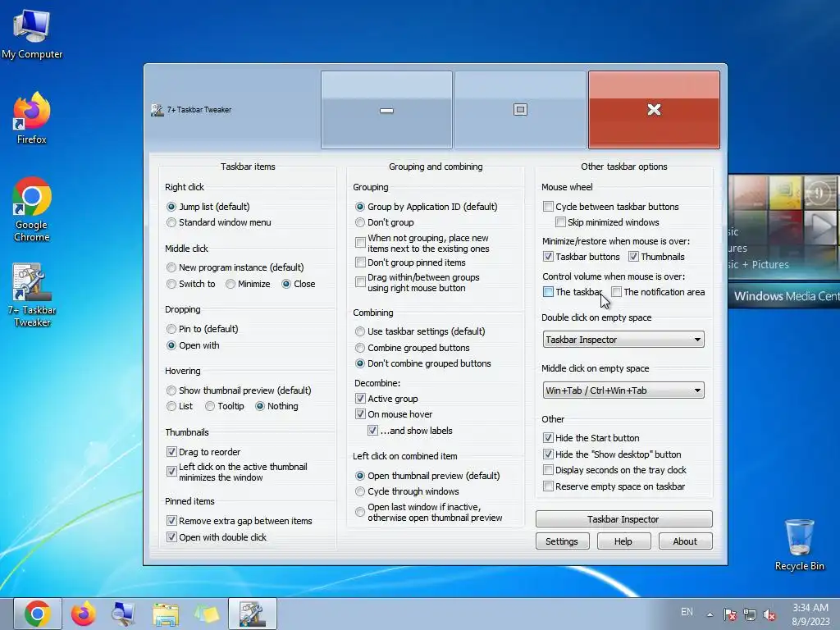Uncheck Hide the "Show desktop" button

click(x=612, y=454)
